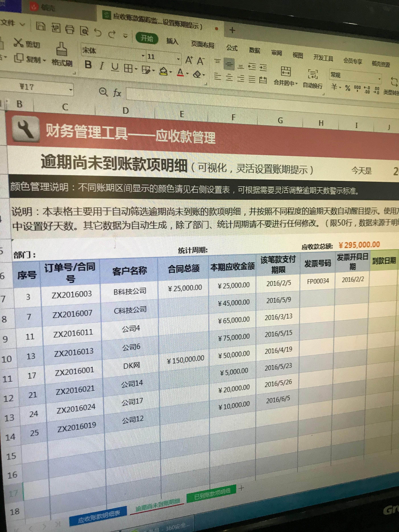The height and width of the screenshot is (532, 399).
Task: Click the eraser Clear formatting icon
Action: pos(197,74)
